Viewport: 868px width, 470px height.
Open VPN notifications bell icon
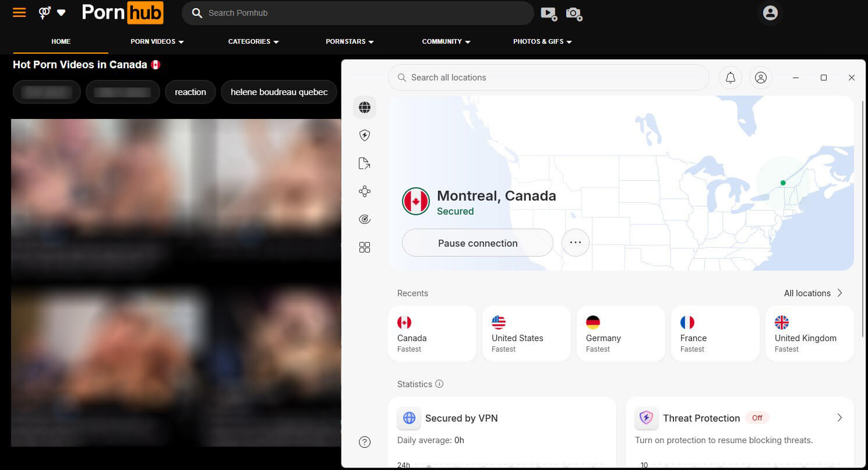[731, 78]
